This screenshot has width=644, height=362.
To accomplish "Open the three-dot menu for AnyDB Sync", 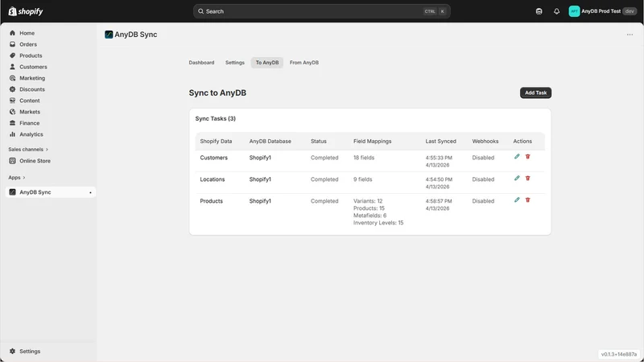I will coord(630,35).
